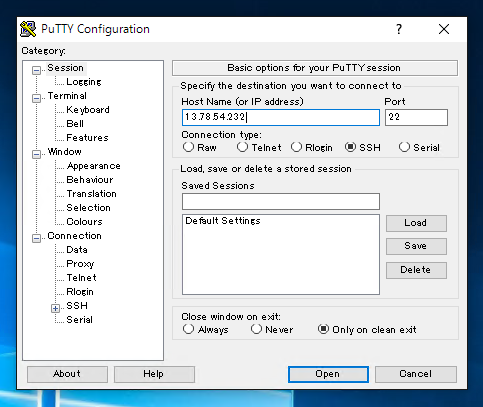
Task: Open the Session category
Action: tap(65, 68)
